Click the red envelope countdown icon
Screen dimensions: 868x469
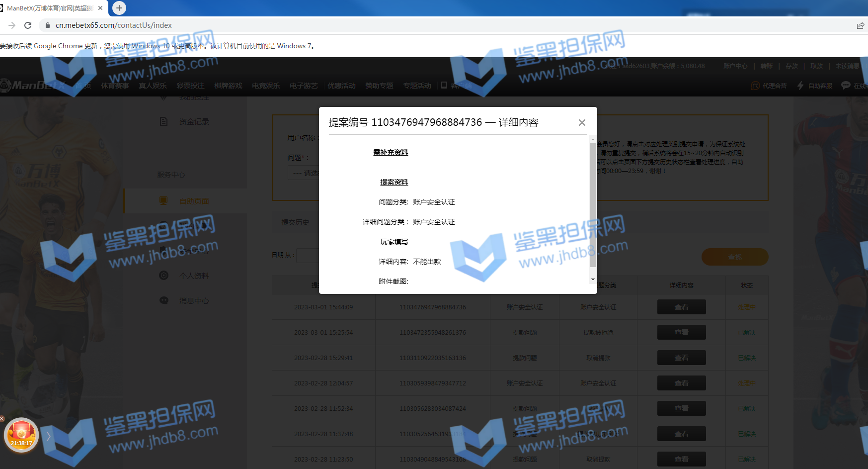(x=21, y=434)
